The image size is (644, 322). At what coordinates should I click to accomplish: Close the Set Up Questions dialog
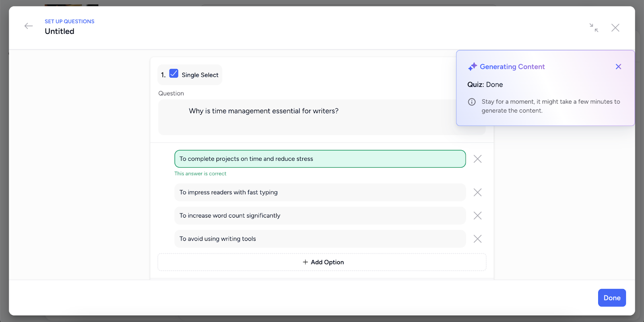pyautogui.click(x=615, y=28)
